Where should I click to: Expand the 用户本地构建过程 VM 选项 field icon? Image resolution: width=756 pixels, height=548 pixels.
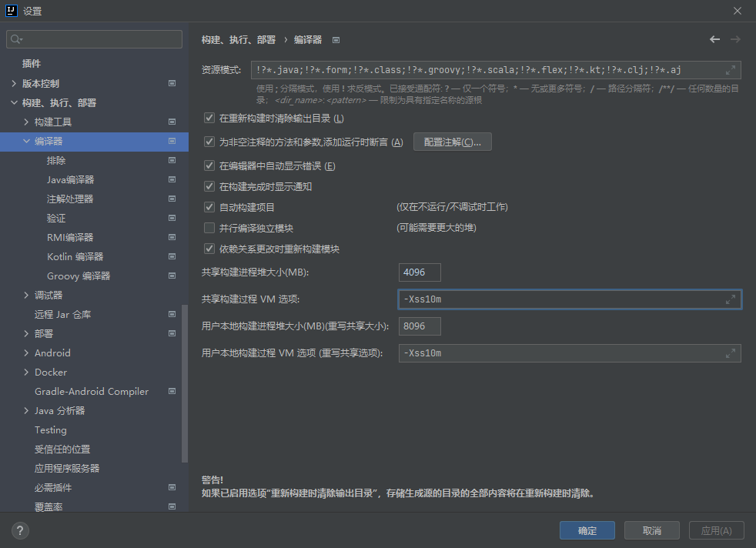click(731, 353)
